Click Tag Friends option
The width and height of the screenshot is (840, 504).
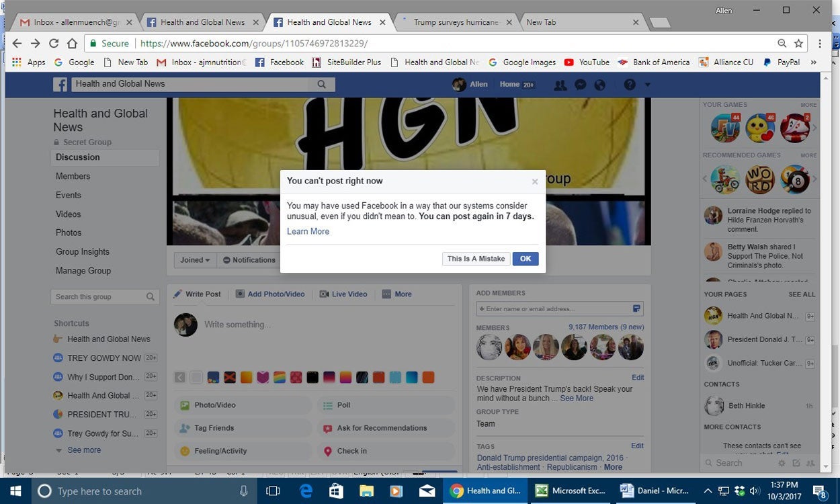(x=243, y=428)
